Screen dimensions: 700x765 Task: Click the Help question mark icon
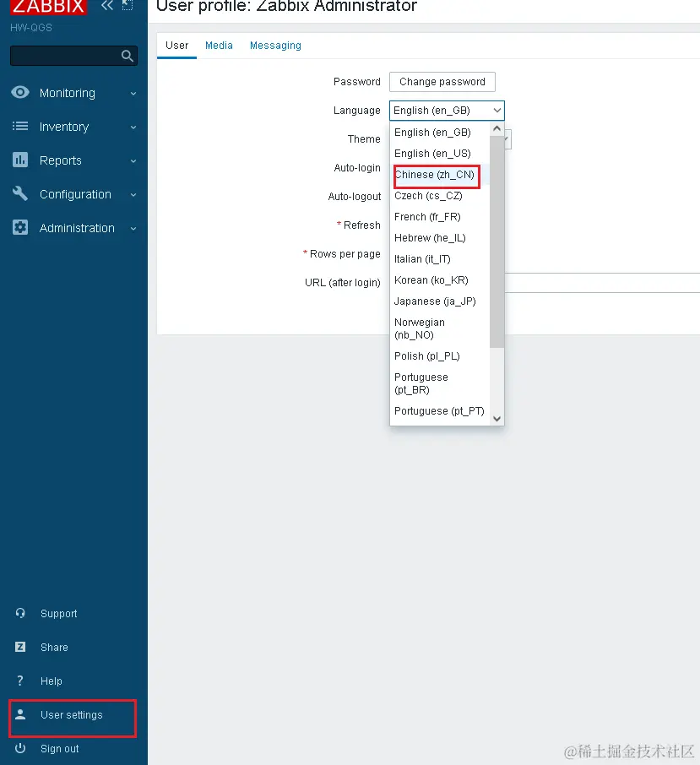click(x=20, y=681)
